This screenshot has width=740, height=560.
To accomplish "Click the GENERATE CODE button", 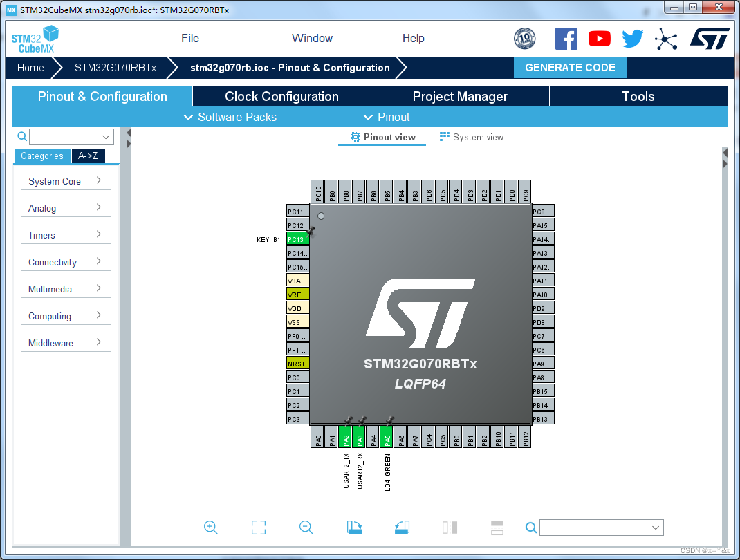I will (570, 68).
